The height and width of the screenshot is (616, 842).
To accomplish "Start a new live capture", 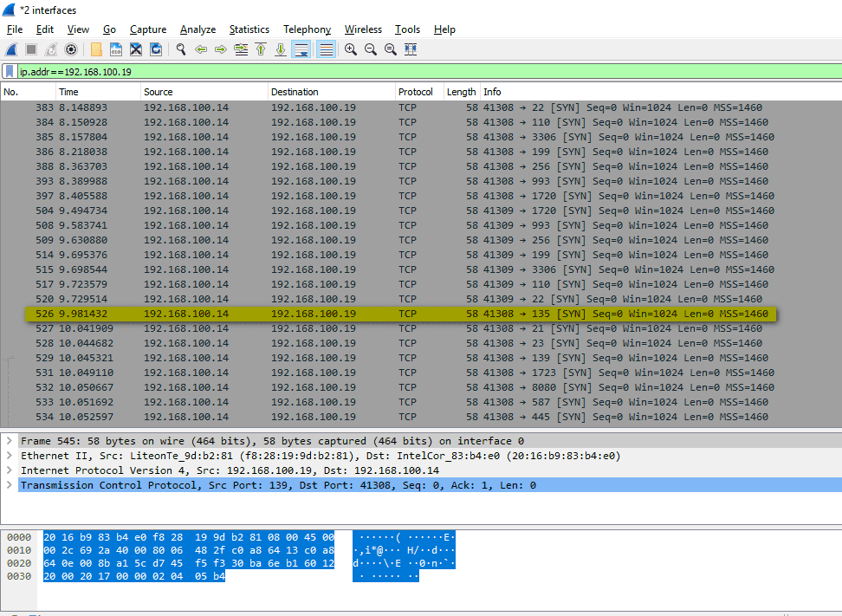I will click(11, 49).
